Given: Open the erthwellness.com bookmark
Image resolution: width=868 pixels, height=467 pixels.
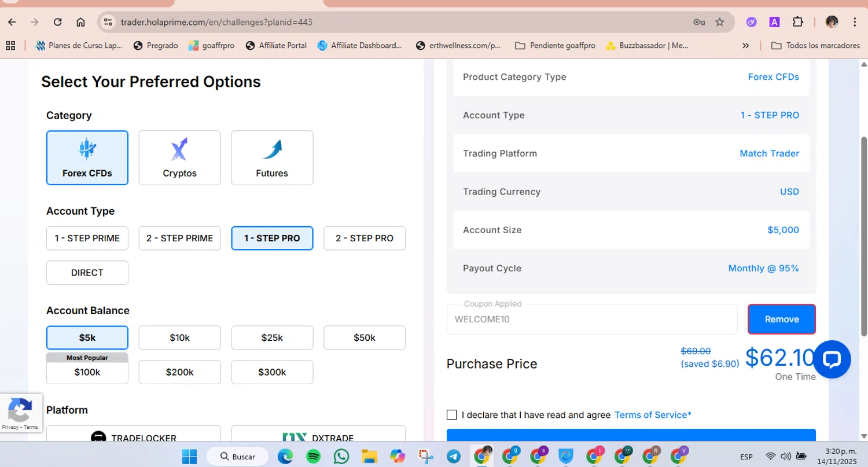Looking at the screenshot, I should [458, 45].
